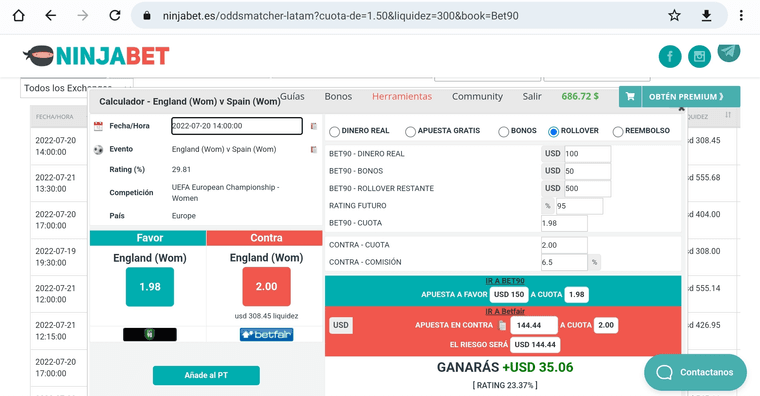Click the USD 144.44 risk value
This screenshot has width=760, height=396.
click(x=535, y=345)
